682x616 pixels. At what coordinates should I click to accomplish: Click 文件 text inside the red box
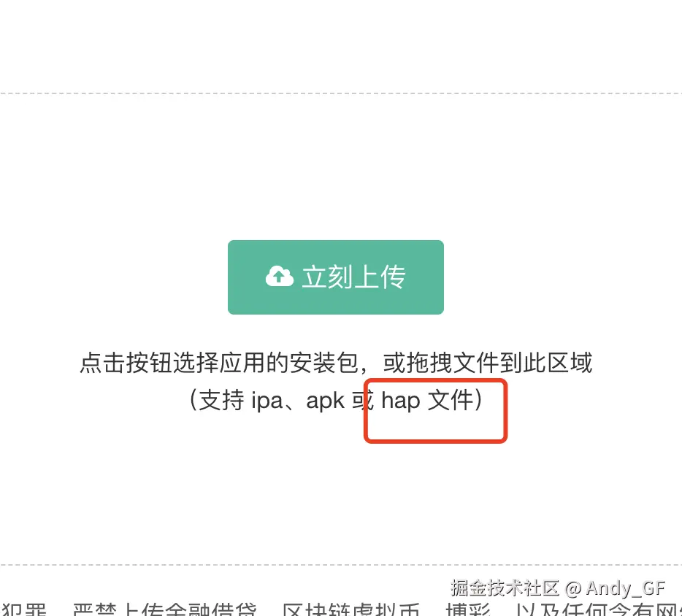point(451,400)
